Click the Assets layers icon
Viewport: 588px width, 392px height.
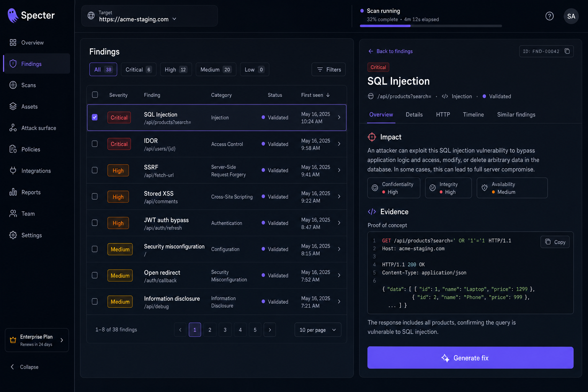tap(13, 106)
